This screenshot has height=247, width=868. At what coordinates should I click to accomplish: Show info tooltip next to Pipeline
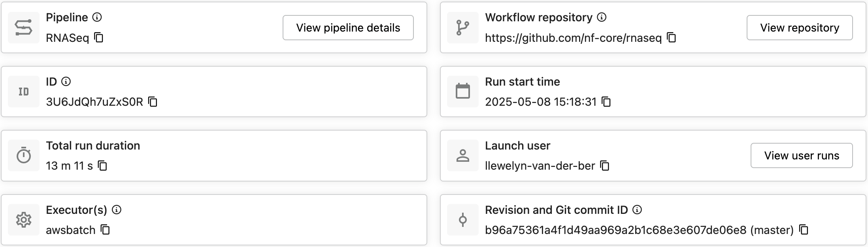tap(97, 17)
